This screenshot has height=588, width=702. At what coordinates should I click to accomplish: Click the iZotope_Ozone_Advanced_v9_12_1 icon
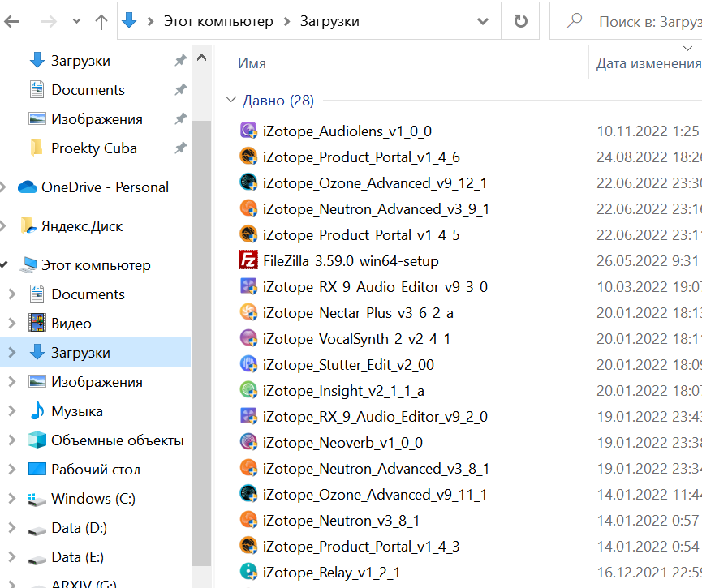[x=248, y=182]
